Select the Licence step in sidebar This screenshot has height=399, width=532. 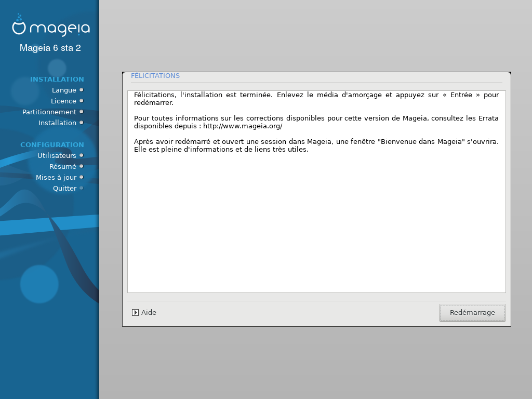[63, 101]
